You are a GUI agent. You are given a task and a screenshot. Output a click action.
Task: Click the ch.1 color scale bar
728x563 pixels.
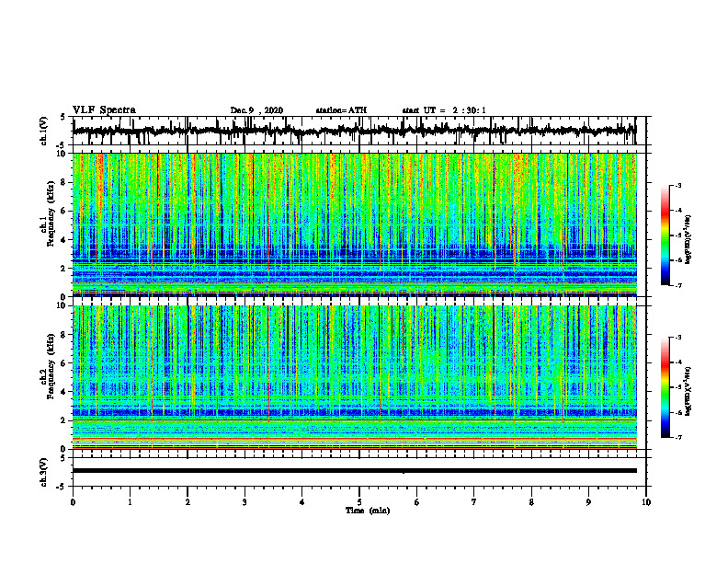tap(665, 236)
